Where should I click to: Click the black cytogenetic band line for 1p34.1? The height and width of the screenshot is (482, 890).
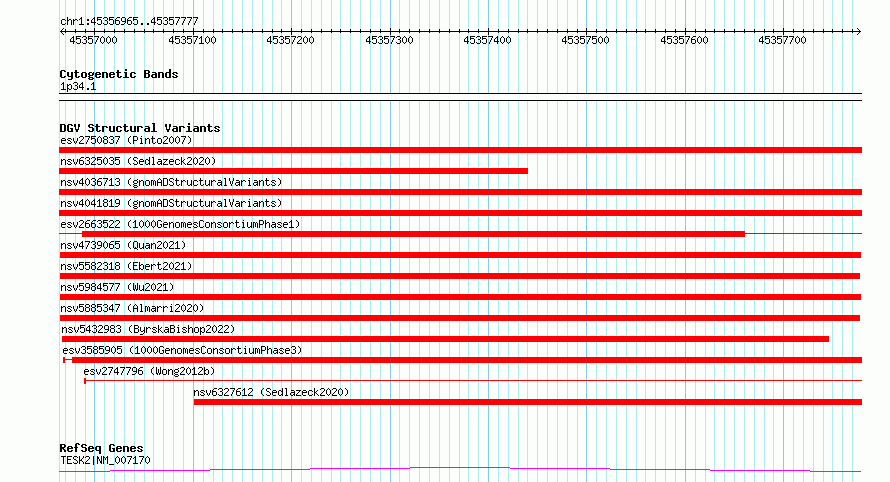pos(460,97)
